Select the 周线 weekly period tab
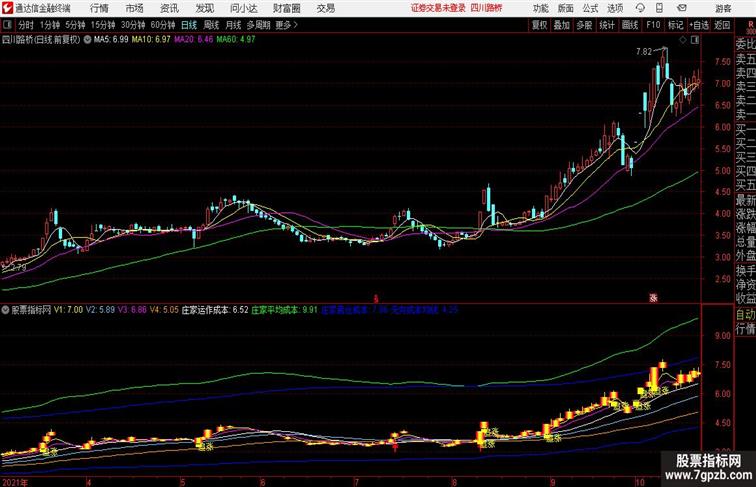756x487 pixels. [x=211, y=25]
